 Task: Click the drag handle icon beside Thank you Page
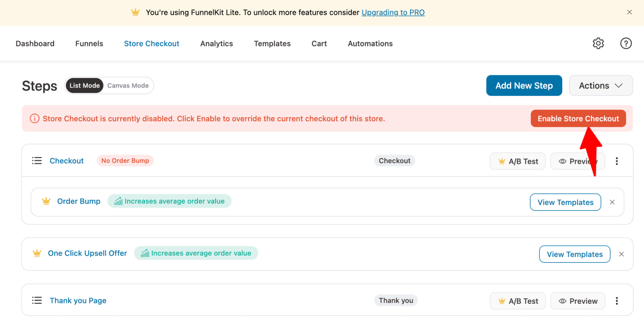click(37, 301)
